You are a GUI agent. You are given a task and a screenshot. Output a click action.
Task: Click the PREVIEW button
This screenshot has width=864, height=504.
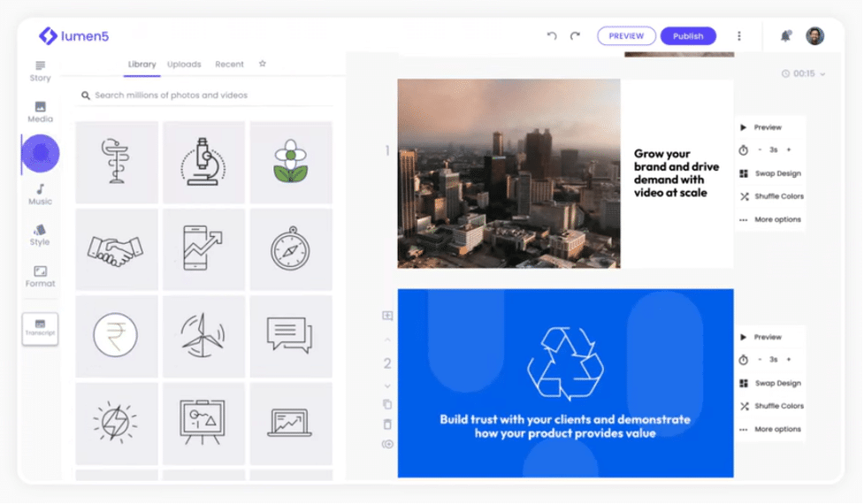click(626, 35)
